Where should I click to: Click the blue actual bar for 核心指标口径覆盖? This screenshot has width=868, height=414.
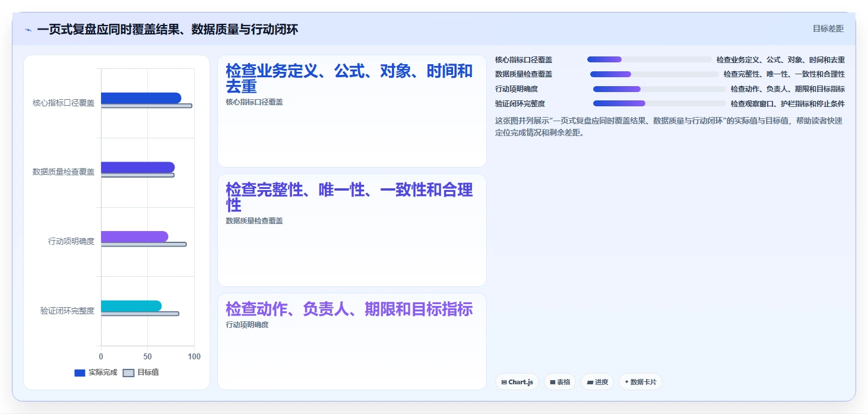point(141,98)
